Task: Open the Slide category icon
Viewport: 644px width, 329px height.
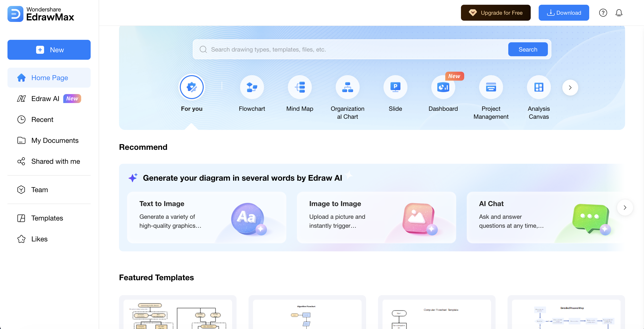Action: (x=395, y=87)
